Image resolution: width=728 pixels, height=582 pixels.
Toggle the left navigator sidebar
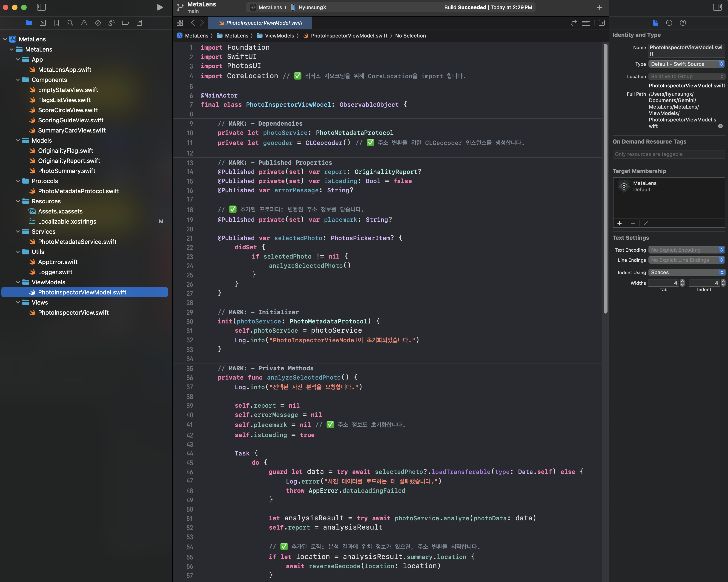point(41,7)
